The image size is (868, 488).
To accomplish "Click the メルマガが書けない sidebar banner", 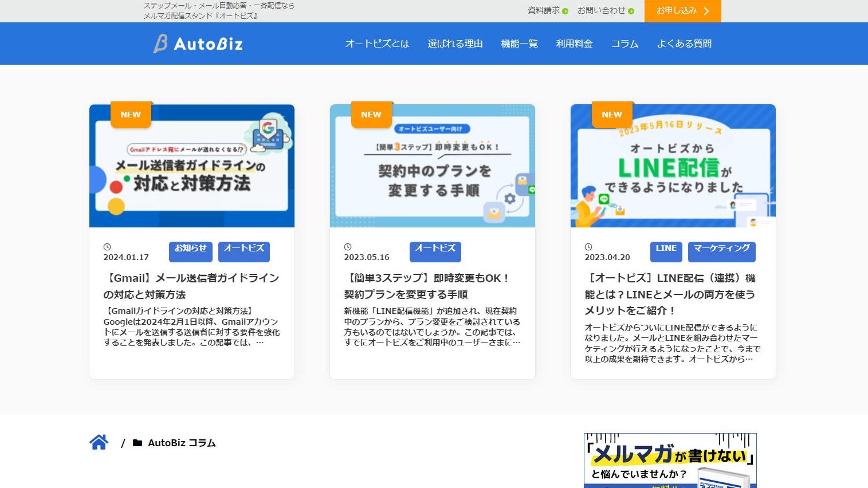I will pos(670,461).
